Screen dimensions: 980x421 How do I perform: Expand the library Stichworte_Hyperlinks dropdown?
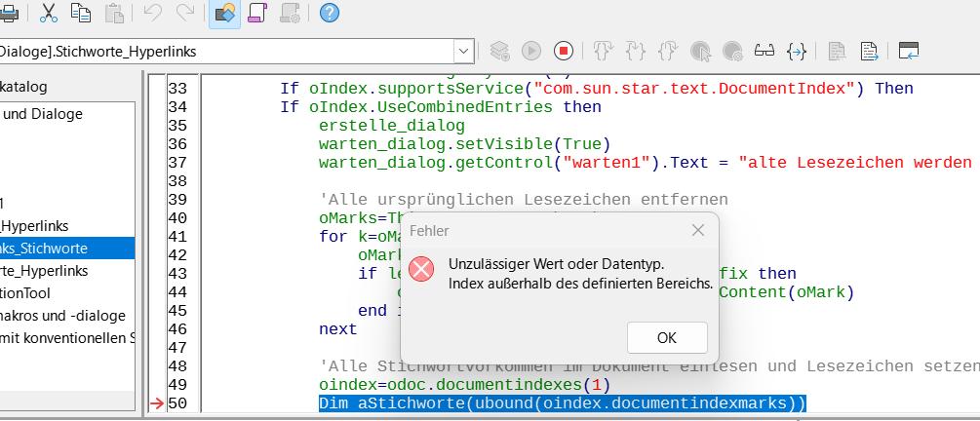click(x=462, y=51)
